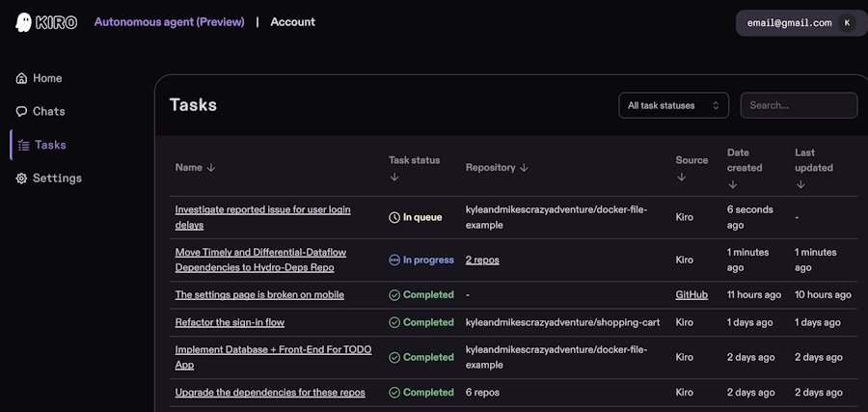
Task: Open the Refactor the sign-in flow task
Action: [x=230, y=322]
